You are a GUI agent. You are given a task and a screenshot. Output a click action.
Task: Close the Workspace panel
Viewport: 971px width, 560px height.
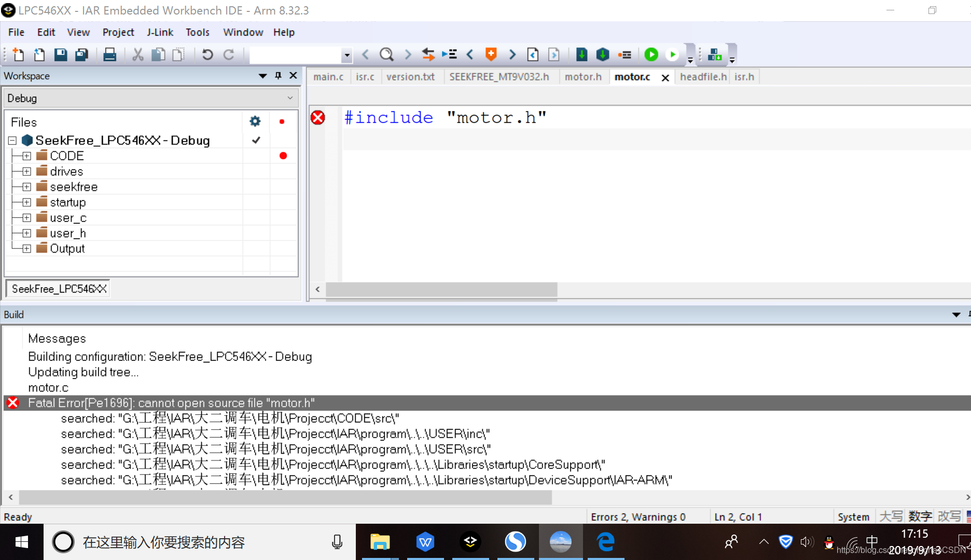tap(293, 76)
